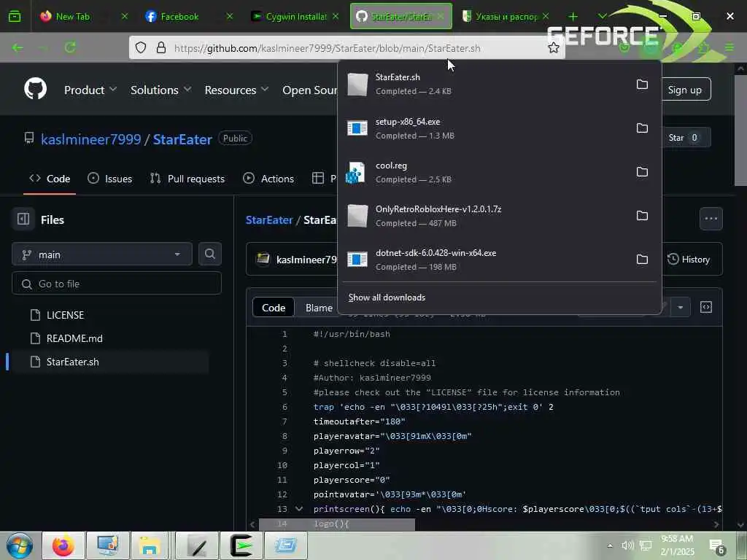View site security padlock info

[161, 47]
